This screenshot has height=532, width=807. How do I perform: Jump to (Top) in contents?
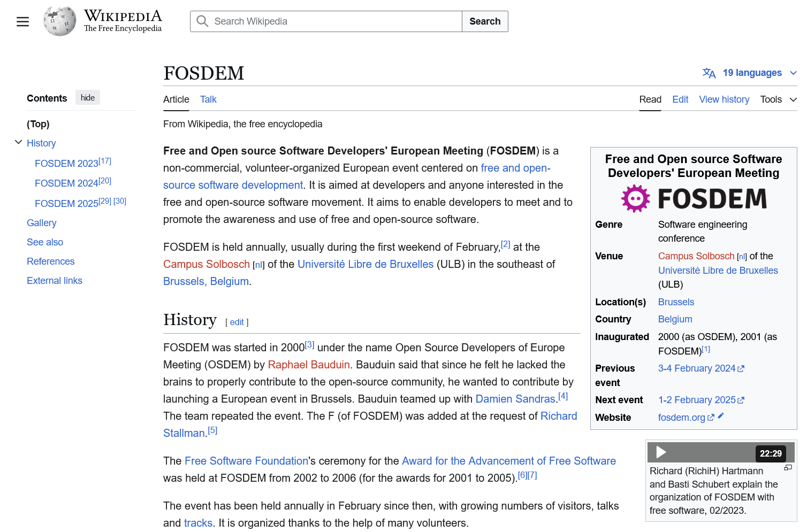pos(38,124)
